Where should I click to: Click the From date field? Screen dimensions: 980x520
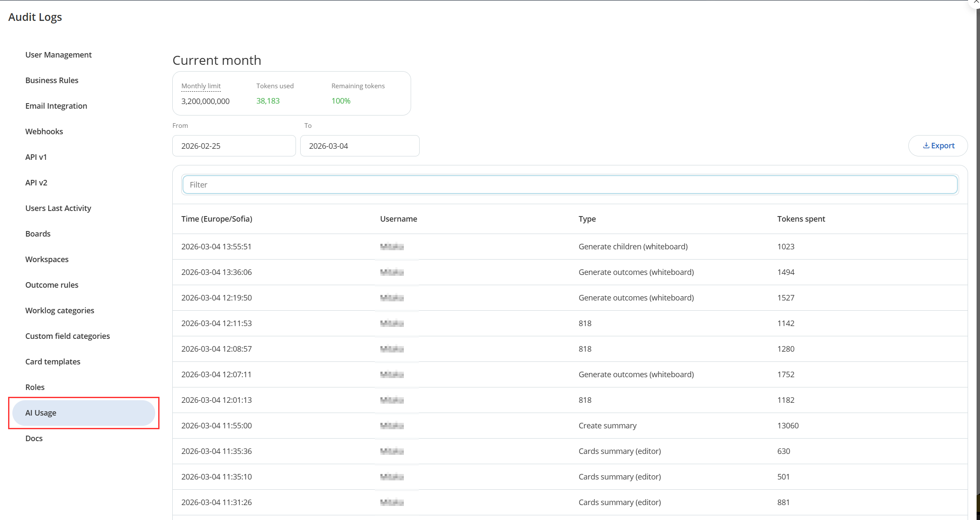pos(234,146)
